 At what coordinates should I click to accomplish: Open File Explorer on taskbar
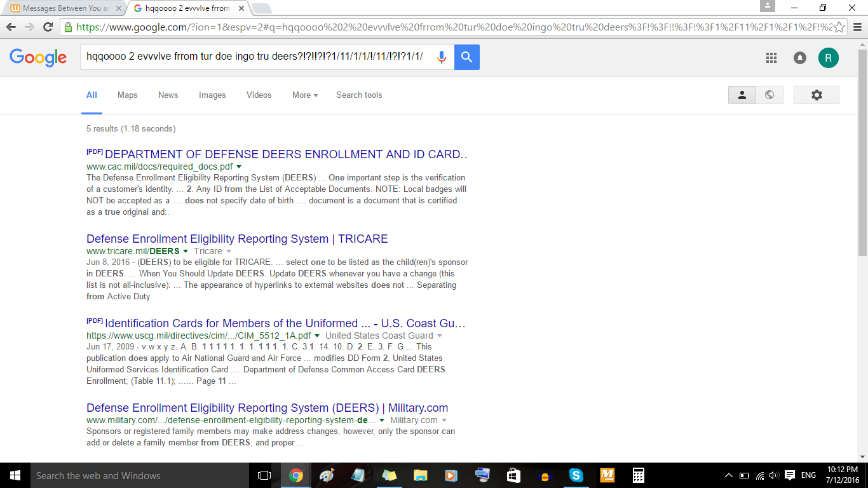(x=420, y=475)
